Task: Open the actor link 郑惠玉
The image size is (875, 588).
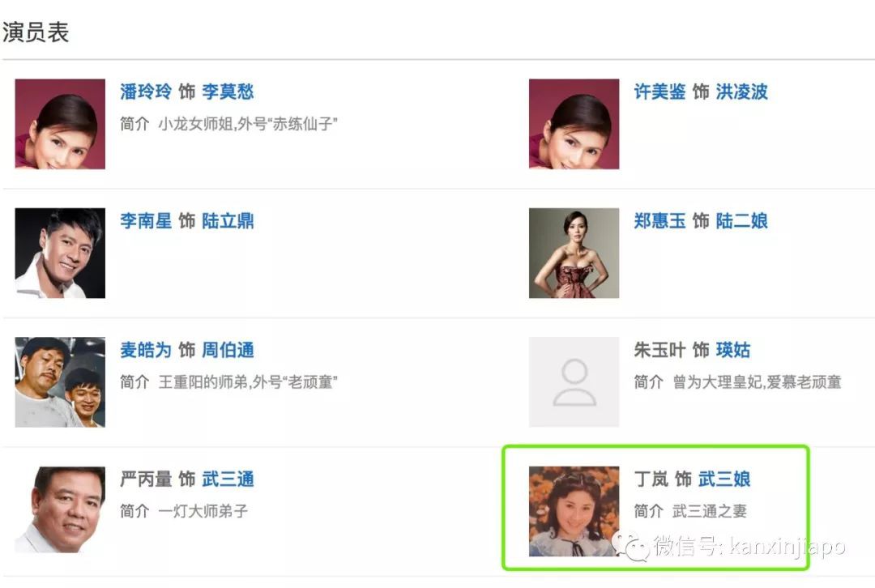Action: [659, 221]
